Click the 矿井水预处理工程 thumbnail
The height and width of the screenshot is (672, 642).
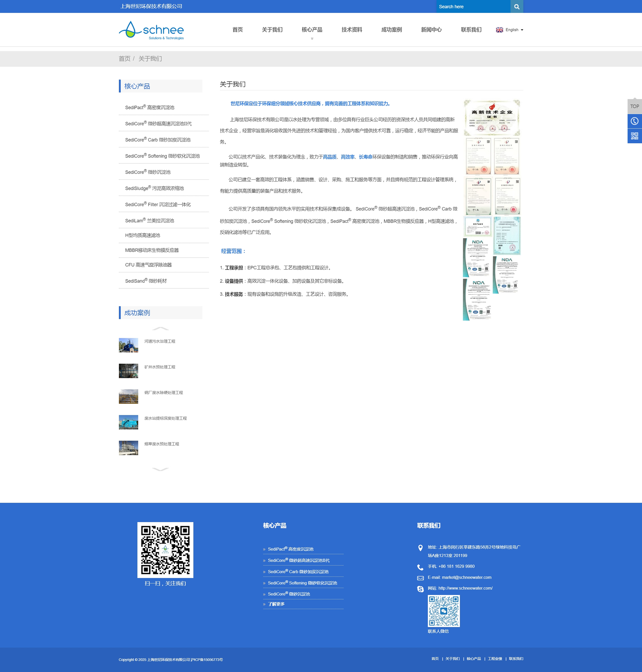(128, 371)
